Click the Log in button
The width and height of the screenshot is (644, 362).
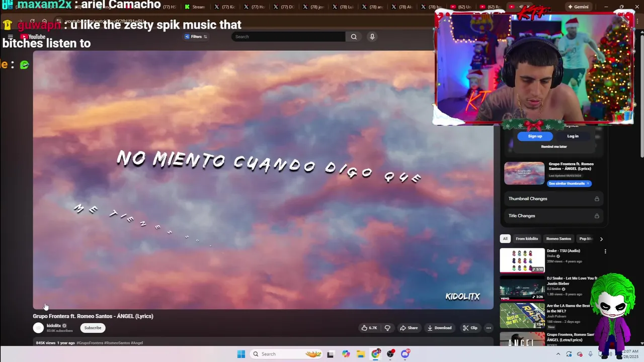coord(573,136)
